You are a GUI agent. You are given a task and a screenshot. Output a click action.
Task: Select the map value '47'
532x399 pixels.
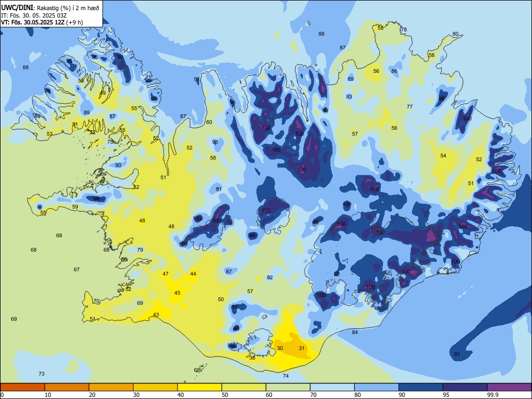[165, 273]
